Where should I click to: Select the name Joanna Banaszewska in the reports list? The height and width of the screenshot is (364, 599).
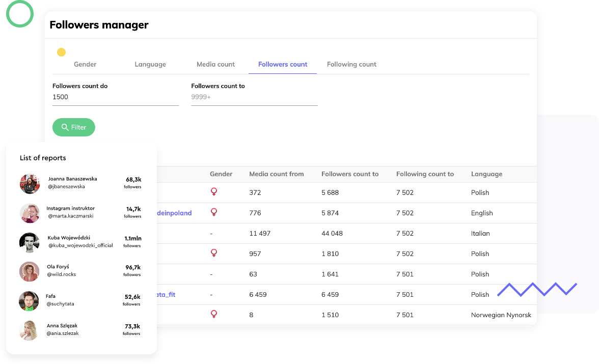(72, 179)
